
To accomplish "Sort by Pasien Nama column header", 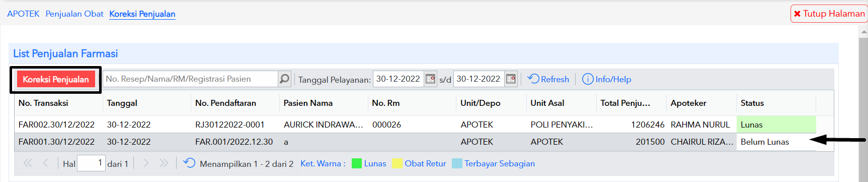I will point(324,103).
